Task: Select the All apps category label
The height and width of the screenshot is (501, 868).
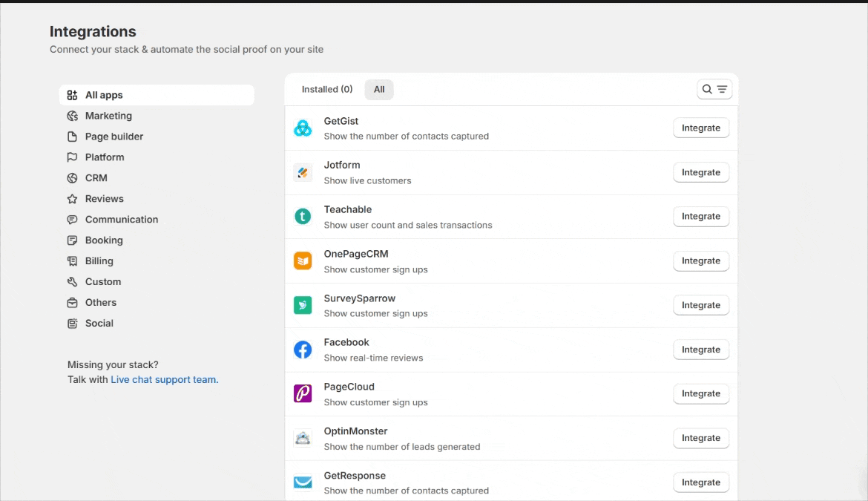Action: (104, 95)
